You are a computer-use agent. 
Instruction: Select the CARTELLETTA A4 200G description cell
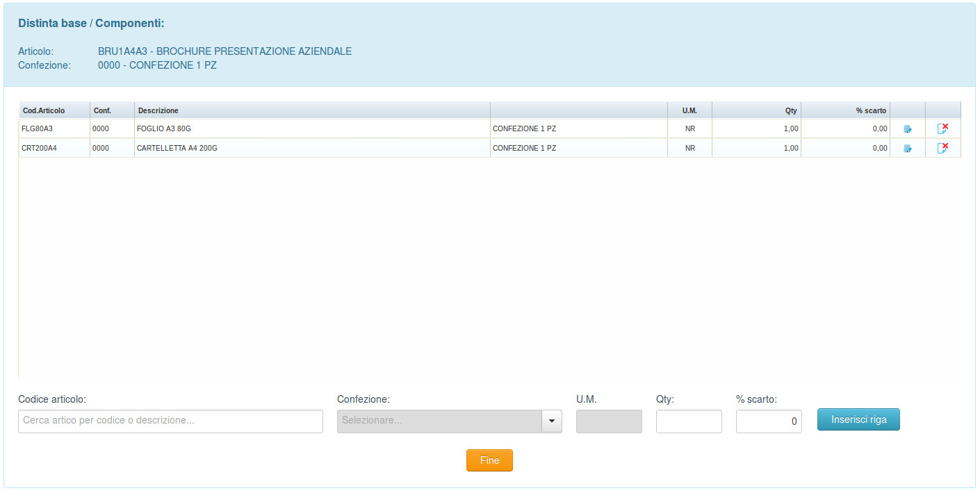[x=177, y=148]
